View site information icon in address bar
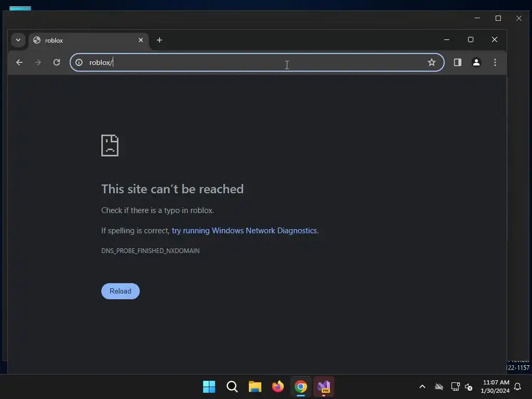The width and height of the screenshot is (532, 399). 79,62
